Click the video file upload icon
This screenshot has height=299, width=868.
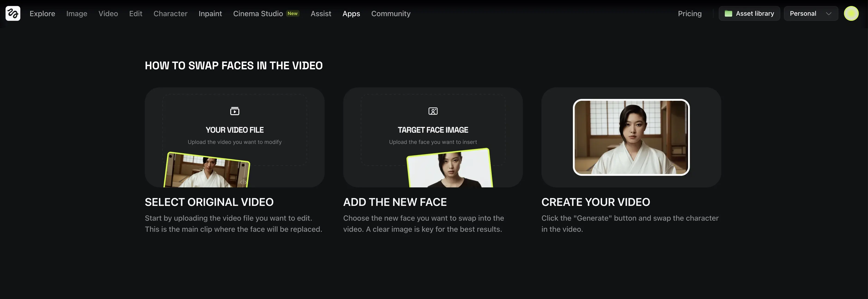click(x=234, y=111)
